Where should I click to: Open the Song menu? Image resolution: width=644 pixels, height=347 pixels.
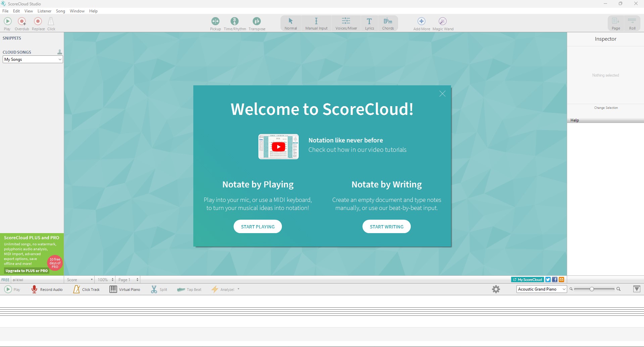click(x=60, y=11)
